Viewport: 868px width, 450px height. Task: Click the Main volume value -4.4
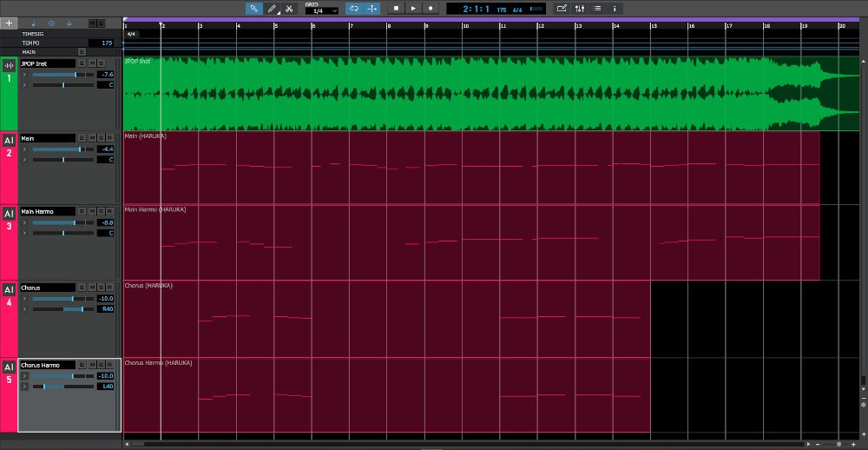coord(106,149)
